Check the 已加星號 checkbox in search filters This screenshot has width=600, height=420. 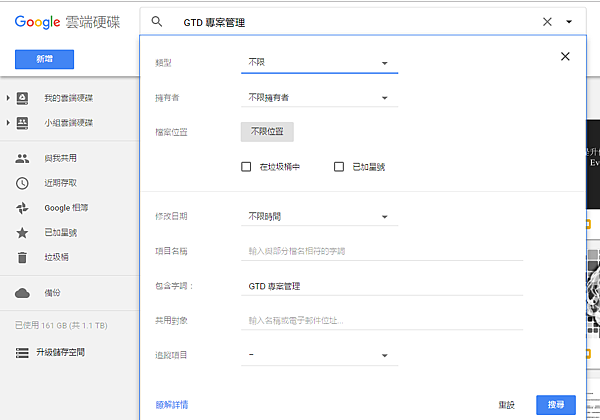pos(339,167)
